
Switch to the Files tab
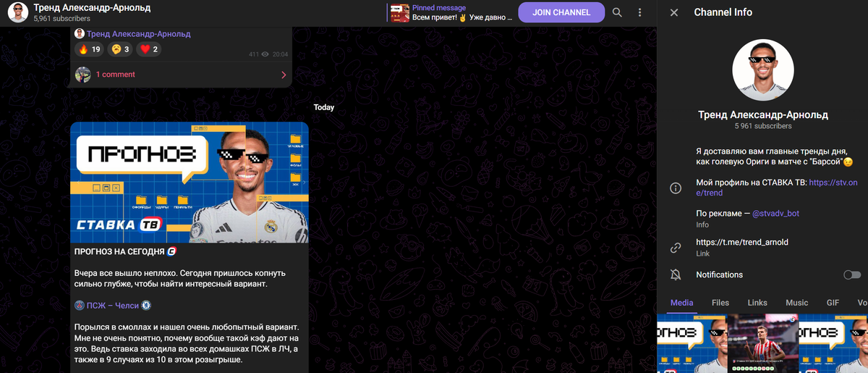coord(720,303)
